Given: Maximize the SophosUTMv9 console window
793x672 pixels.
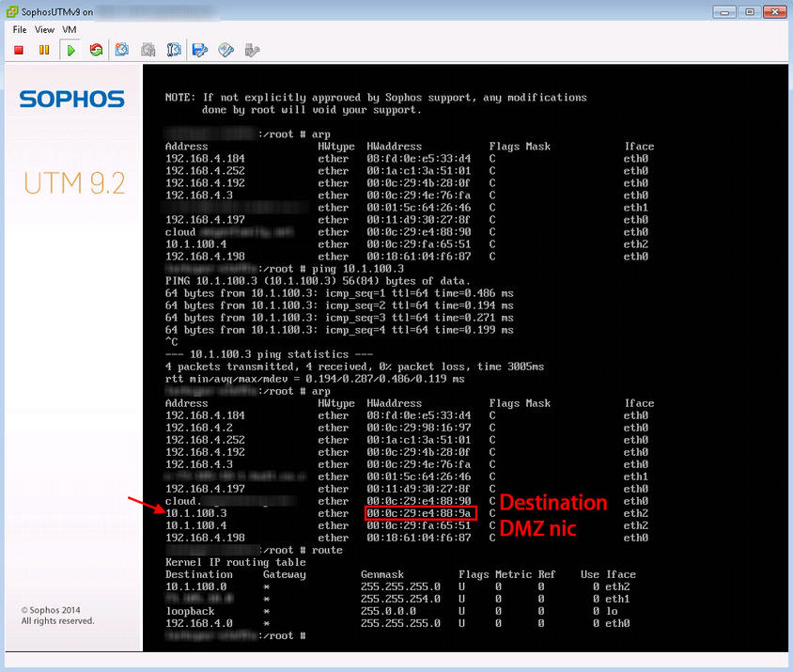Looking at the screenshot, I should pos(750,11).
